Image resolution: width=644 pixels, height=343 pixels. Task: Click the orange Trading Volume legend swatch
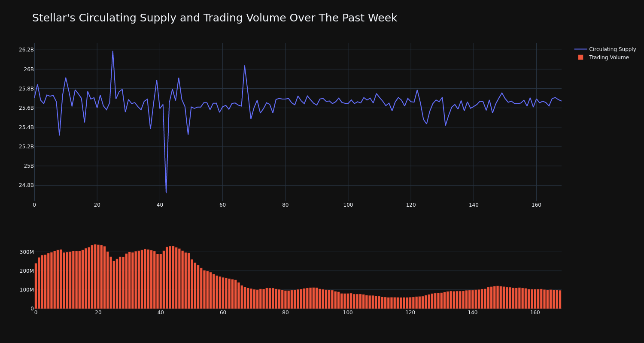click(580, 57)
